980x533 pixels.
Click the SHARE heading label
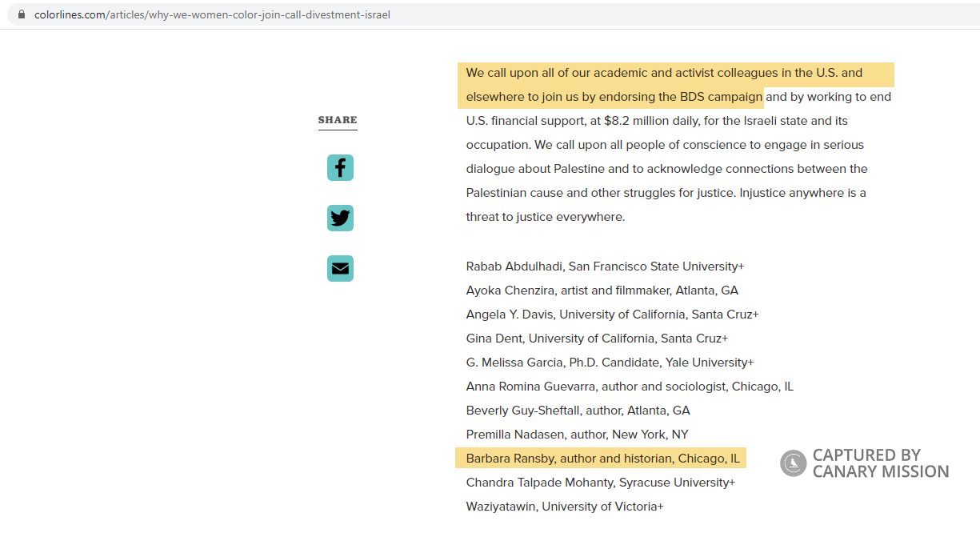338,120
